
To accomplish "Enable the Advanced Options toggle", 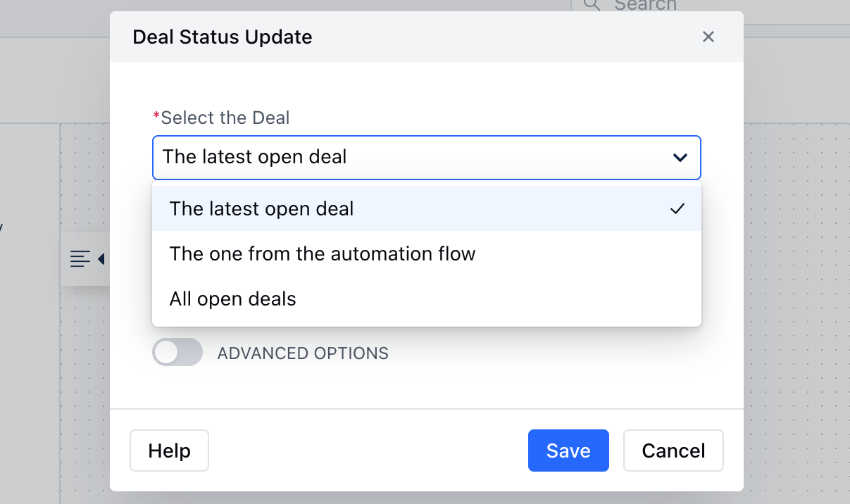I will click(x=177, y=352).
